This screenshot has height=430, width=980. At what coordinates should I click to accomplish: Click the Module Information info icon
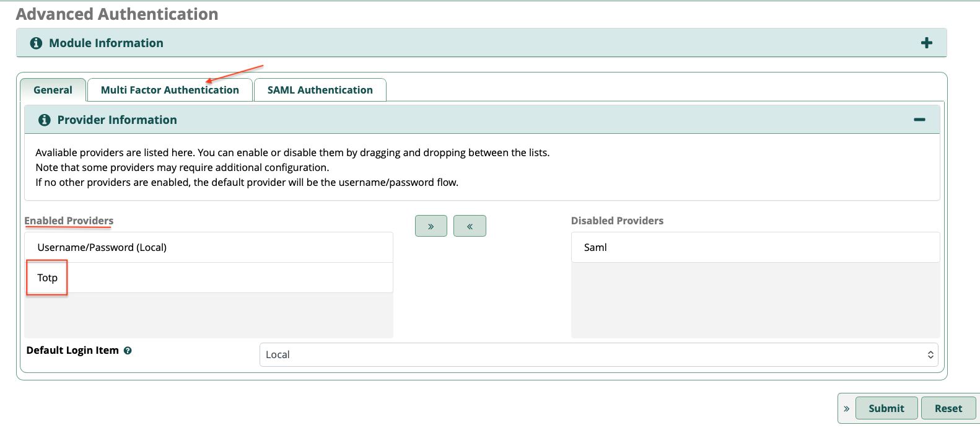click(37, 43)
